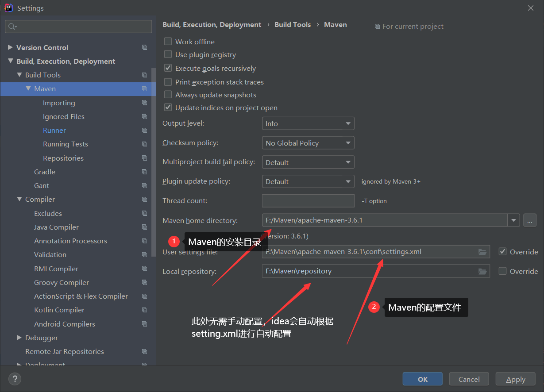Uncheck Update indices on project open
Screen dimensions: 544x392
pos(168,108)
